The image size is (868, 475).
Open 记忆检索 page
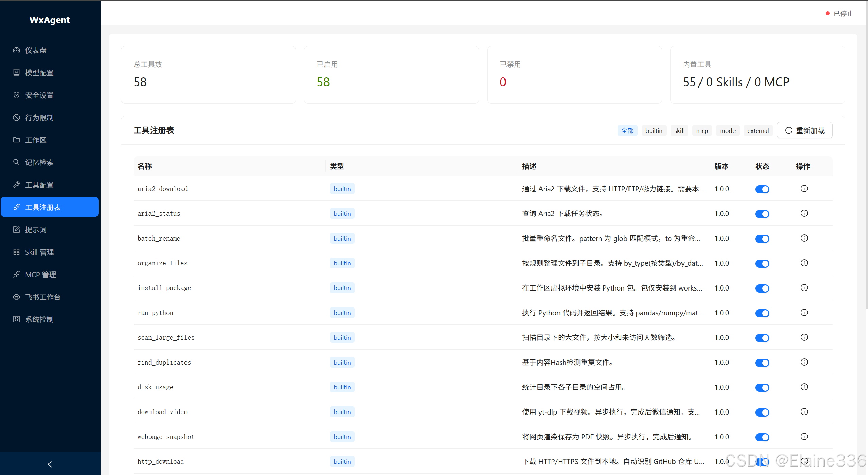pyautogui.click(x=50, y=162)
